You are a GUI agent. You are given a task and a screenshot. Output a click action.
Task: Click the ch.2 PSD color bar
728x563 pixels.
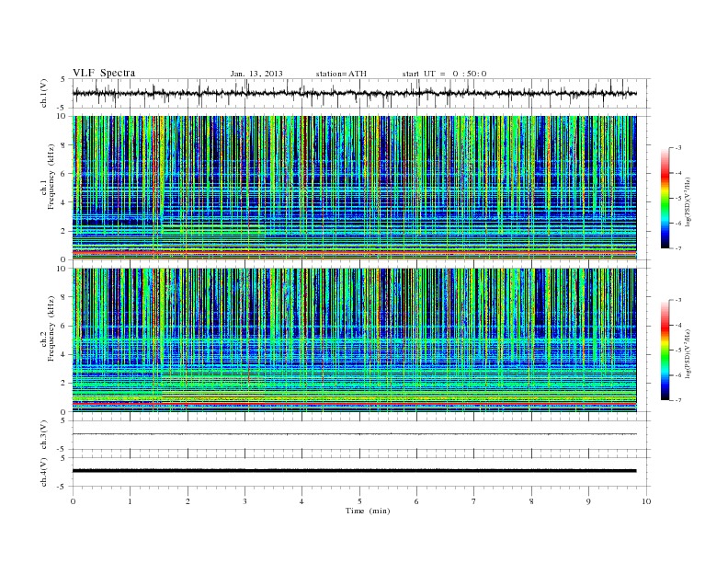[665, 350]
